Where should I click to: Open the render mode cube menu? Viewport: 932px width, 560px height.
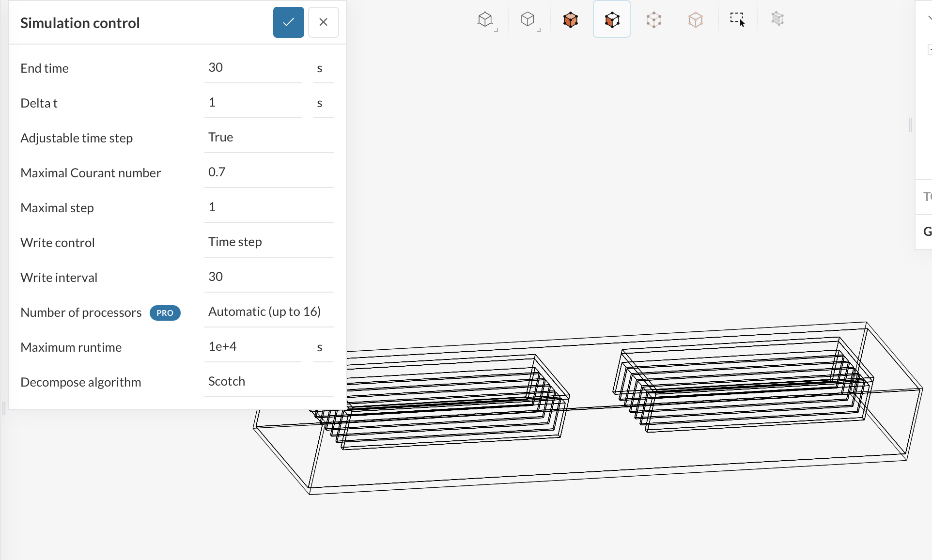coord(528,20)
